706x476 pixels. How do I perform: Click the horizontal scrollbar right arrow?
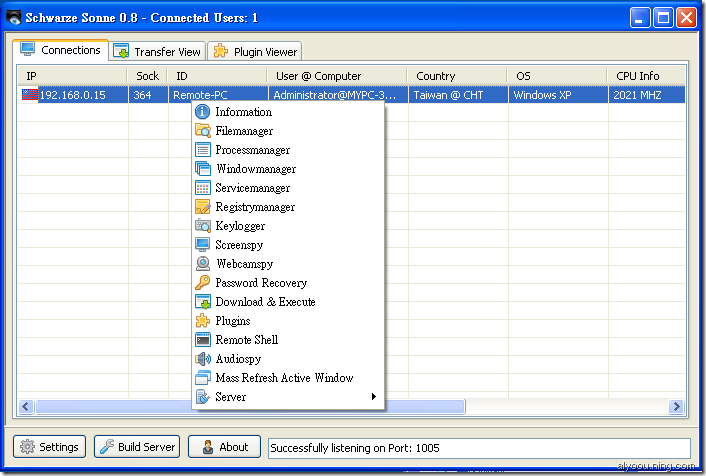[x=676, y=406]
